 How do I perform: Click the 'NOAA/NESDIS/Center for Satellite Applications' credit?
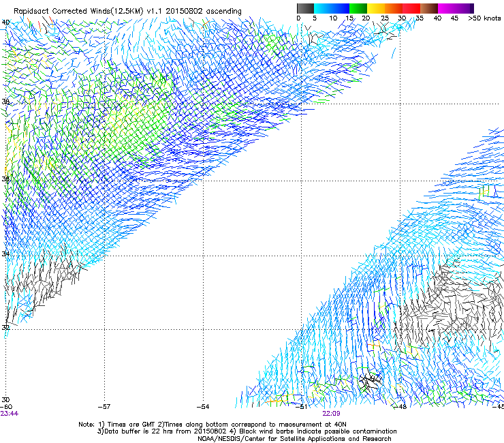click(x=294, y=439)
